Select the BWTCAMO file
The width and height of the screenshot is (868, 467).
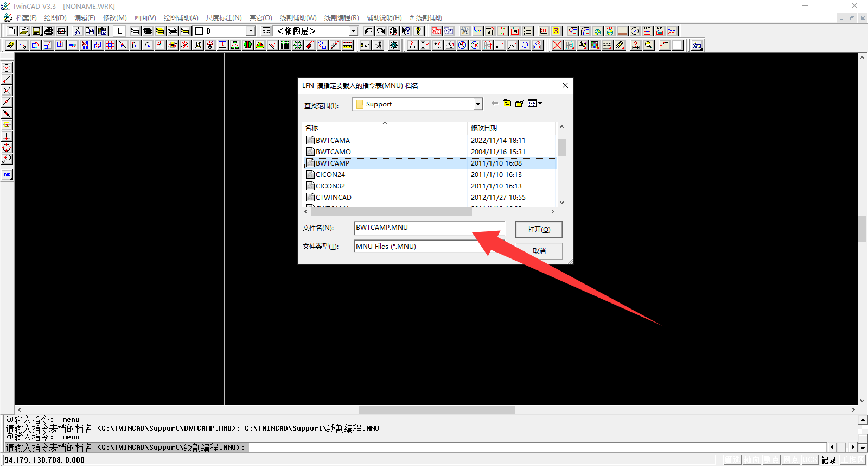(333, 152)
